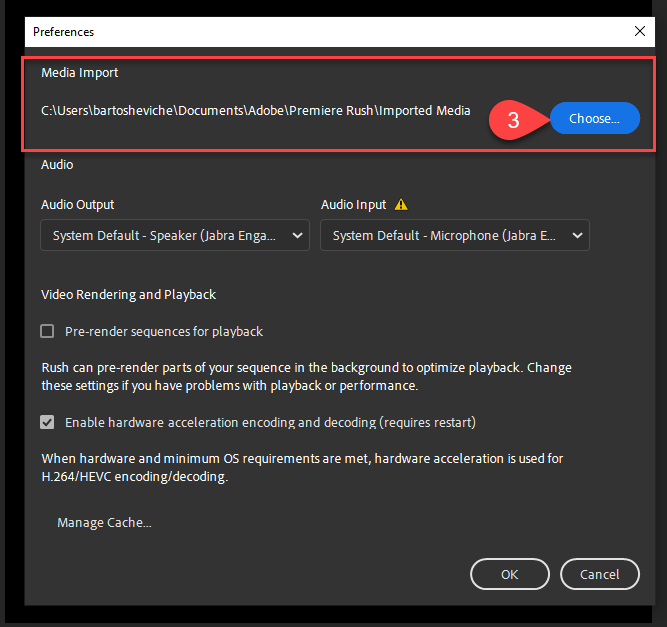Click the Media Import heading
This screenshot has width=667, height=627.
coord(80,73)
